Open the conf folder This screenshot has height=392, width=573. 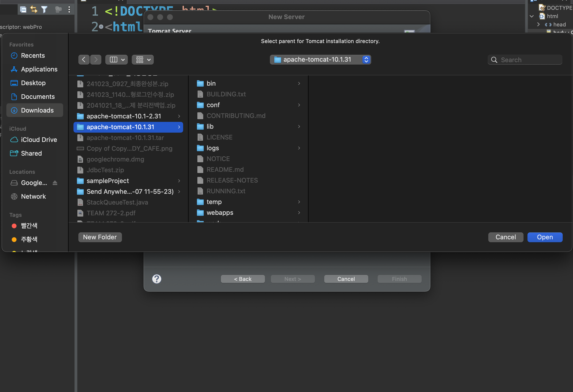coord(249,105)
